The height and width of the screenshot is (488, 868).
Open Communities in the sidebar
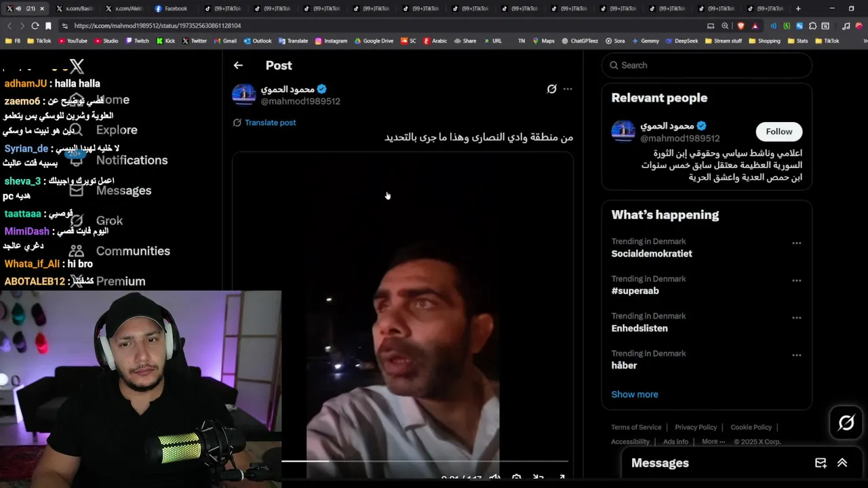pos(120,251)
